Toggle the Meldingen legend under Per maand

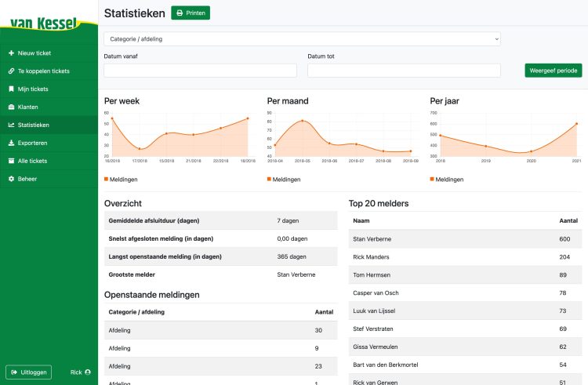(x=284, y=180)
